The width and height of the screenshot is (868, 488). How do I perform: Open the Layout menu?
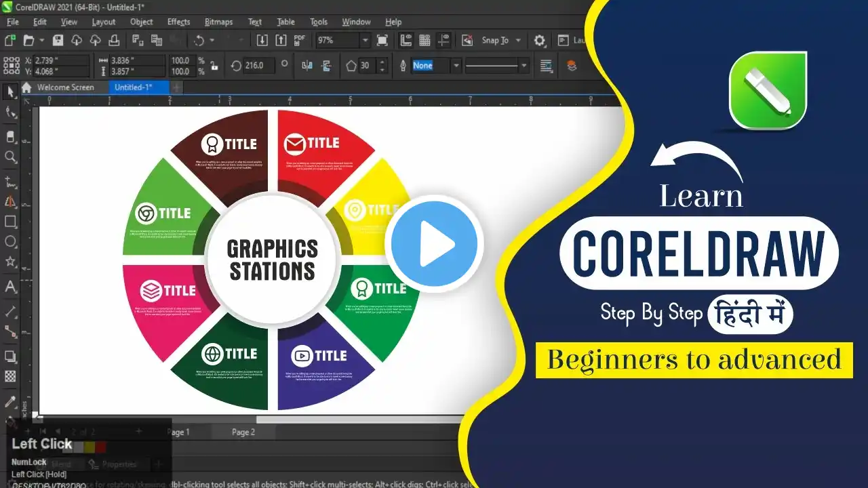(x=104, y=22)
